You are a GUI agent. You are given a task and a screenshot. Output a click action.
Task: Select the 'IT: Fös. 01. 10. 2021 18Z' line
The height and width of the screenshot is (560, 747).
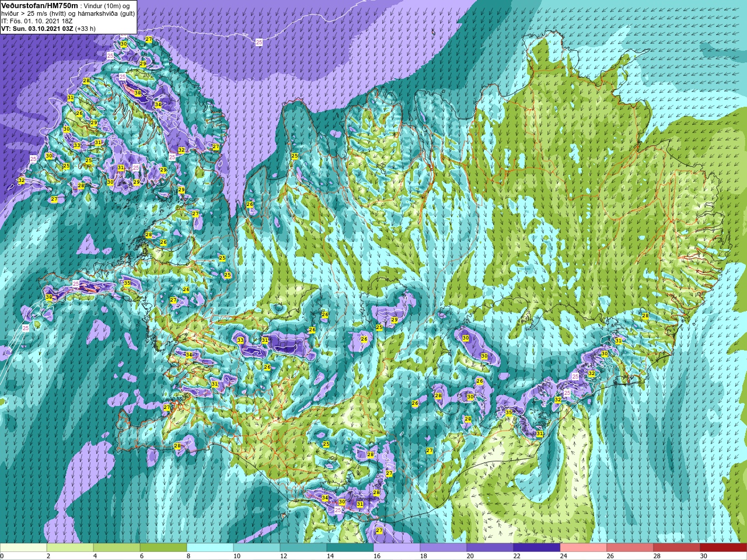coord(37,21)
